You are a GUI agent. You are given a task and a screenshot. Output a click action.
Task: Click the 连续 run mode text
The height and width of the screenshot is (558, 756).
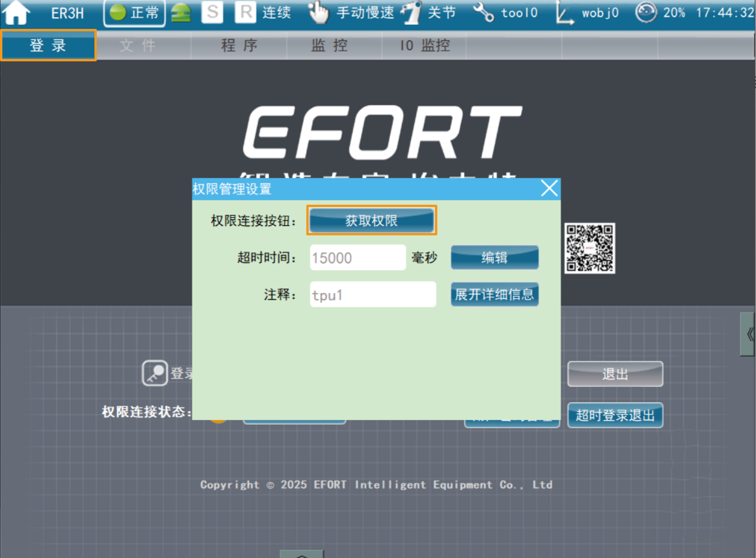[277, 12]
